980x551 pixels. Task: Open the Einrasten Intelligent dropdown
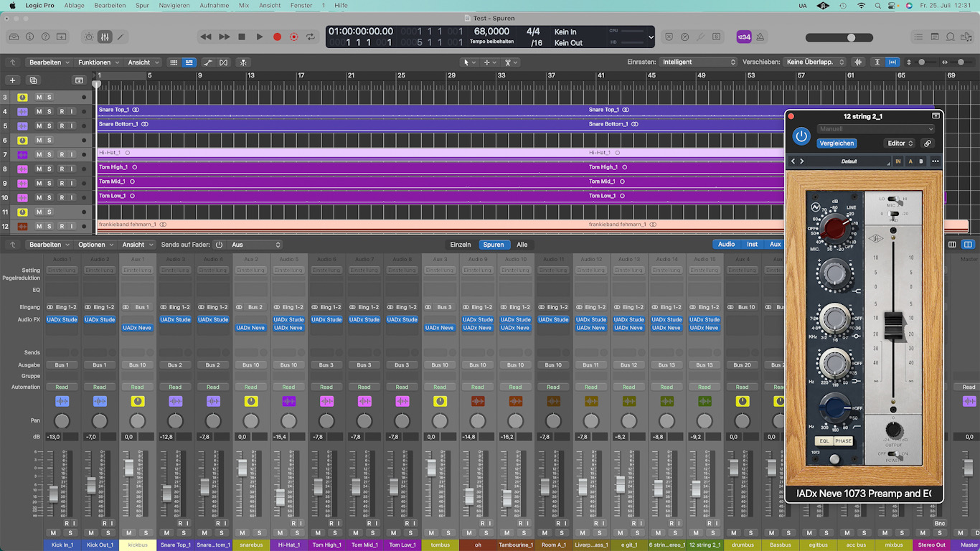[699, 62]
